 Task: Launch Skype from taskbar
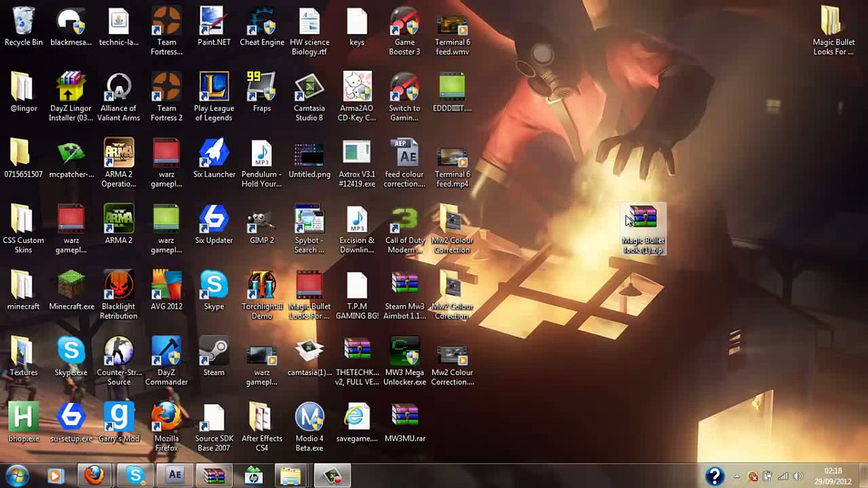coord(134,475)
